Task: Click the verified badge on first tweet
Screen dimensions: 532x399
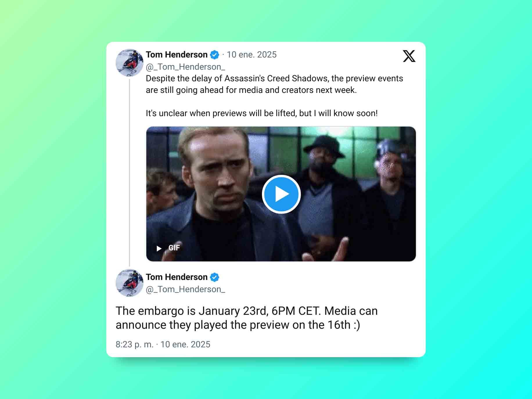Action: [215, 55]
